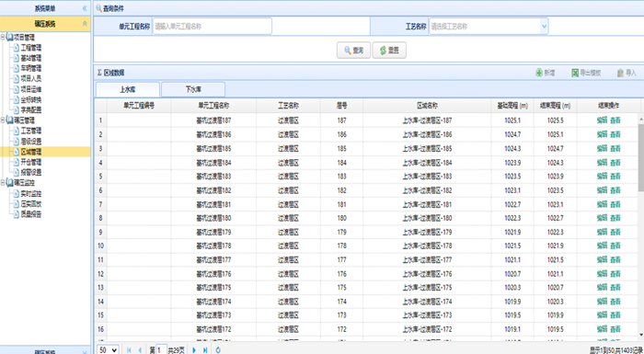The height and width of the screenshot is (354, 644).
Task: Open the 工艺名称 dropdown
Action: (544, 27)
